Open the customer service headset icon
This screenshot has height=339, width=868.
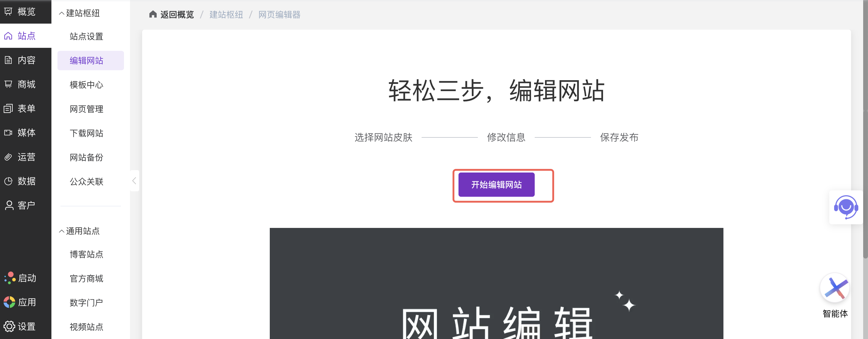[x=846, y=207]
